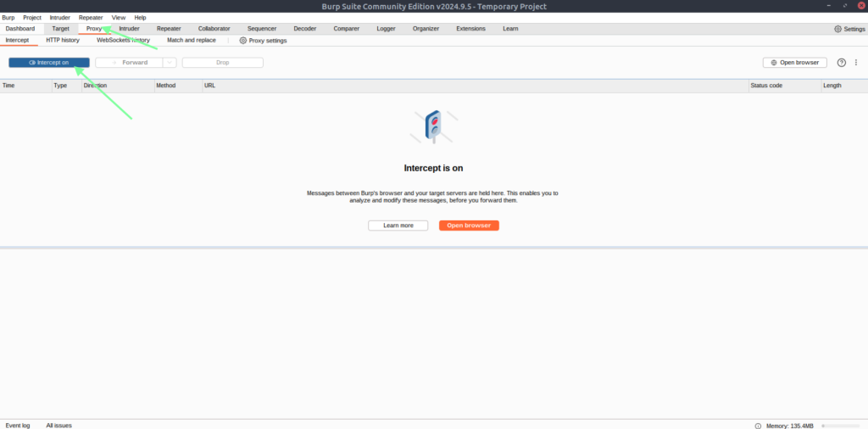Switch to the HTTP history tab
The image size is (868, 429).
coord(63,40)
